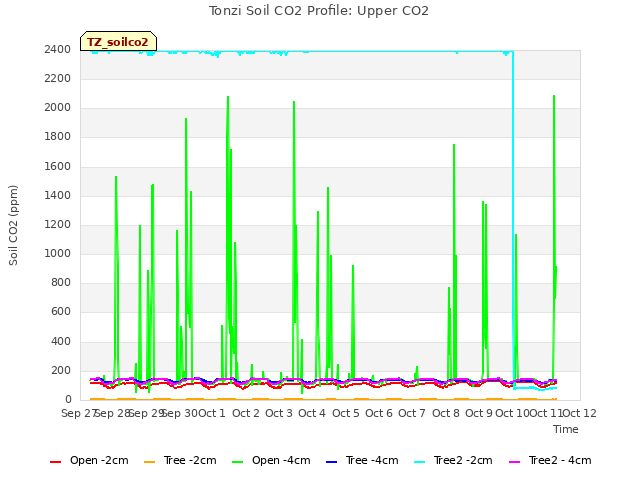The width and height of the screenshot is (640, 480).
Task: Click the green spike peak near Oct 11
Action: [554, 96]
